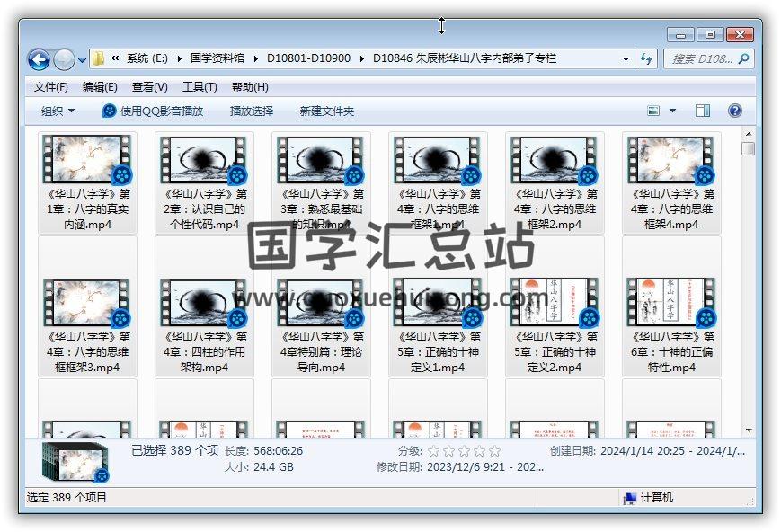Toggle the preview pane button
781x532 pixels.
[703, 111]
